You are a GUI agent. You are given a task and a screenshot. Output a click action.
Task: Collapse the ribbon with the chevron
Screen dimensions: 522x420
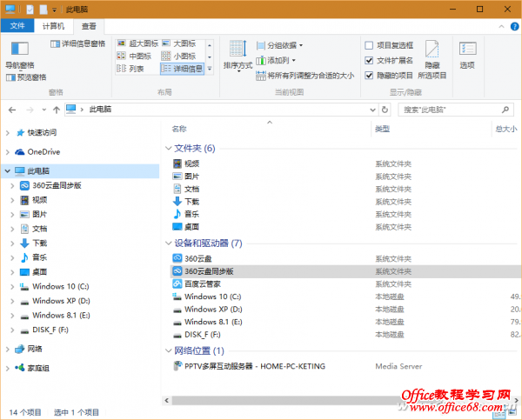[x=501, y=26]
